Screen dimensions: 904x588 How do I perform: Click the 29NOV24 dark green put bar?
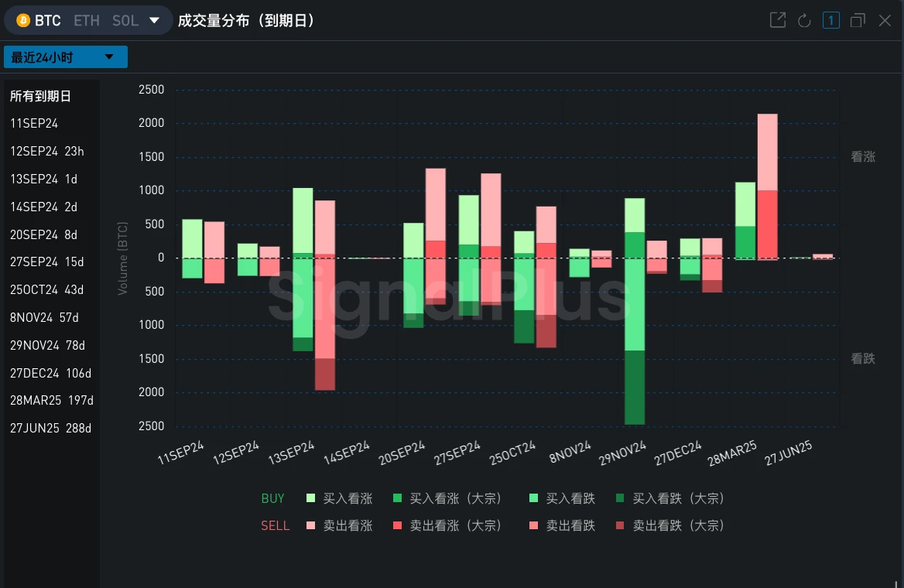[635, 387]
